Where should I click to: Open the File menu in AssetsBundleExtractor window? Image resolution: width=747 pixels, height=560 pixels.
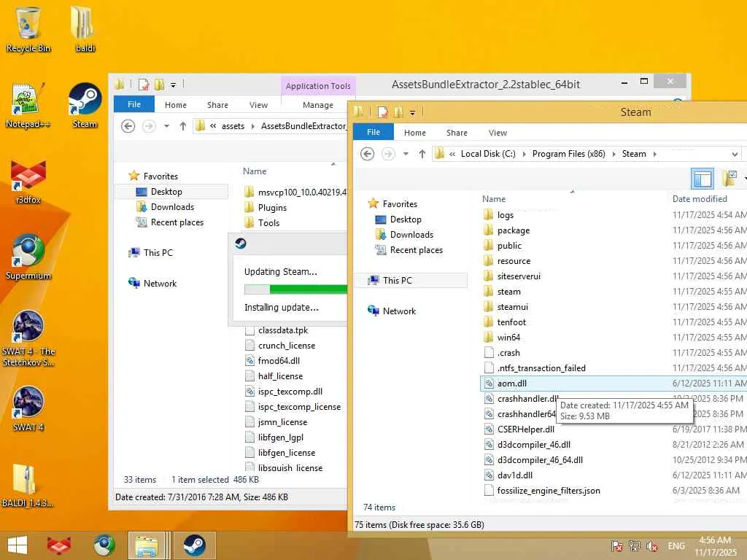(x=134, y=104)
